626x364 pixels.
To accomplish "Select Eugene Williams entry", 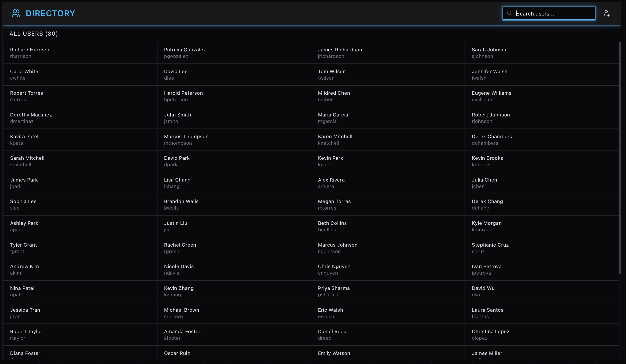I will (541, 96).
